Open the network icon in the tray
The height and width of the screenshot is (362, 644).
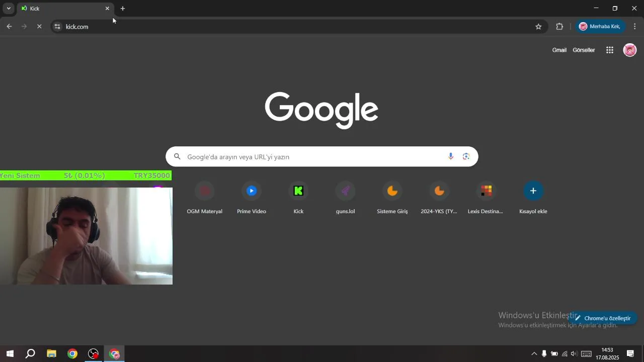tap(565, 354)
